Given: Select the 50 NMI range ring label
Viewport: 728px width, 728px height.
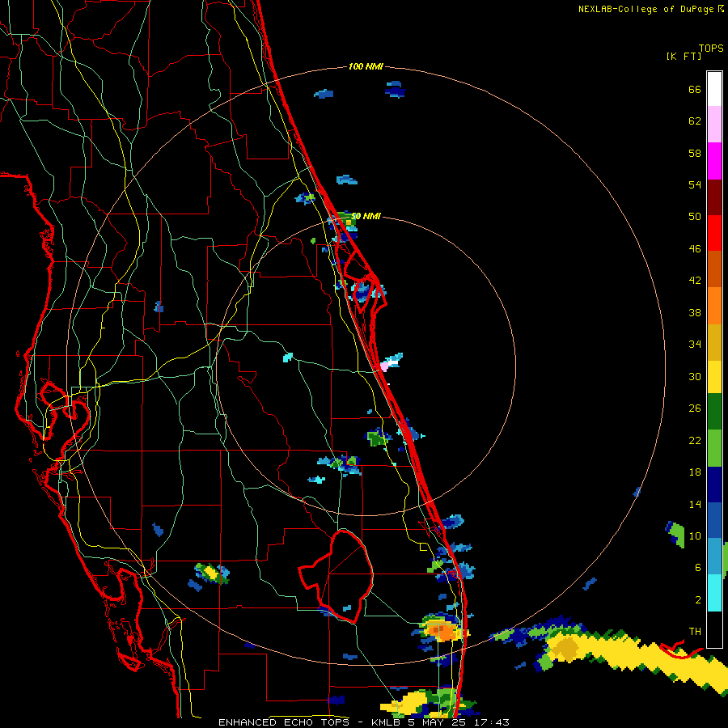Looking at the screenshot, I should coord(366,216).
